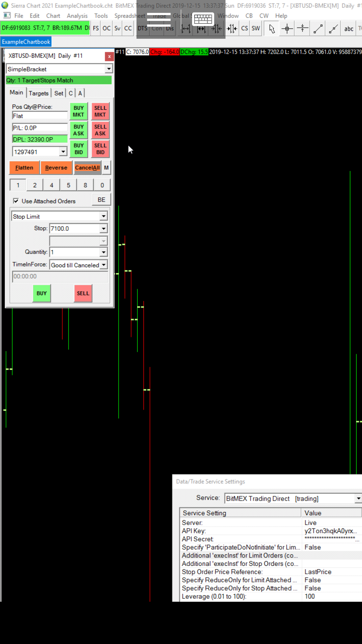The width and height of the screenshot is (362, 644).
Task: Click the SELL MKT button
Action: (x=100, y=111)
